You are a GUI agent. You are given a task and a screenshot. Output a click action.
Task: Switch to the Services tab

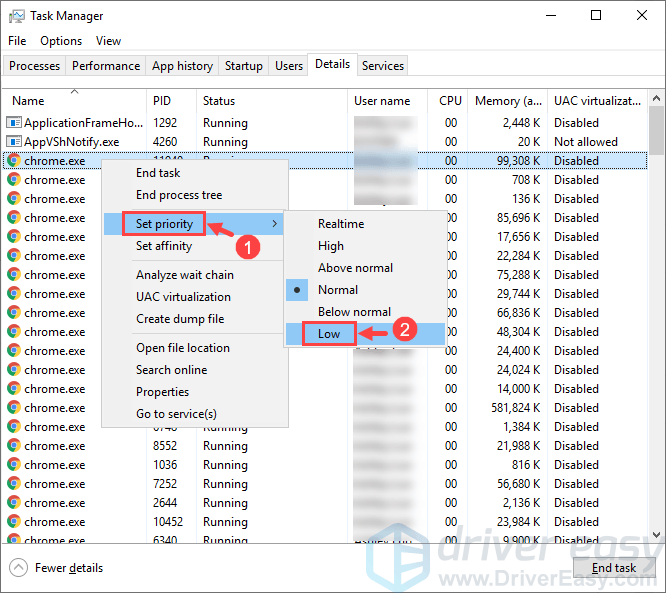[x=383, y=66]
